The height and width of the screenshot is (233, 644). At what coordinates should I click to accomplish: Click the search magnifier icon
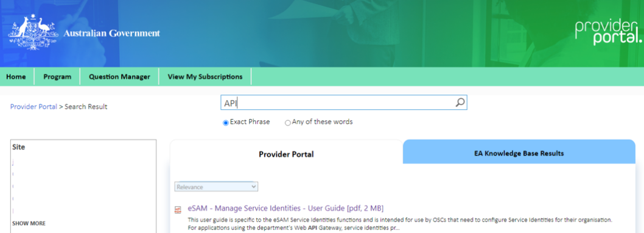point(460,102)
